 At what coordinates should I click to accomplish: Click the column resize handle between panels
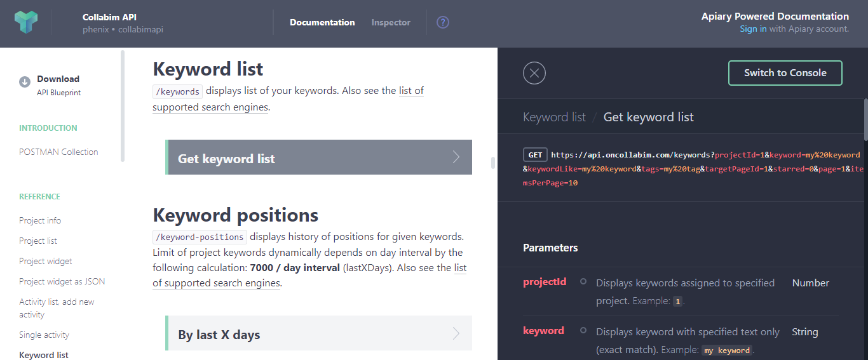[x=492, y=163]
